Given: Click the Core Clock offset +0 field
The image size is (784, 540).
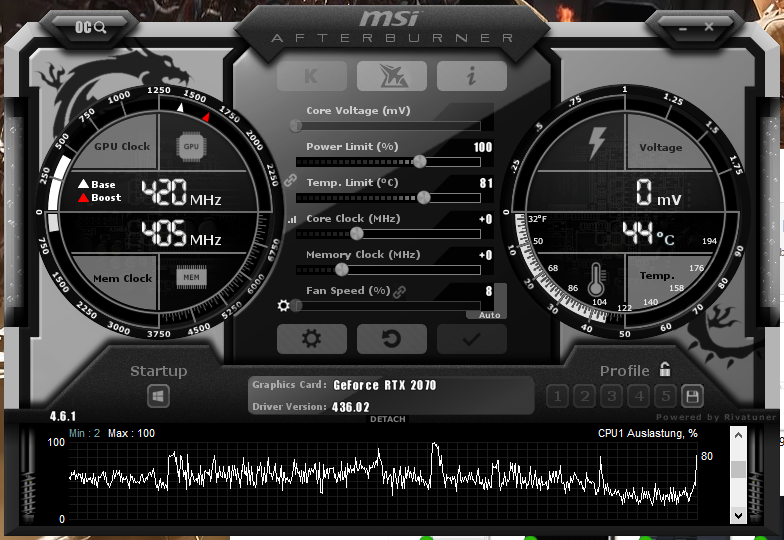Looking at the screenshot, I should tap(486, 219).
